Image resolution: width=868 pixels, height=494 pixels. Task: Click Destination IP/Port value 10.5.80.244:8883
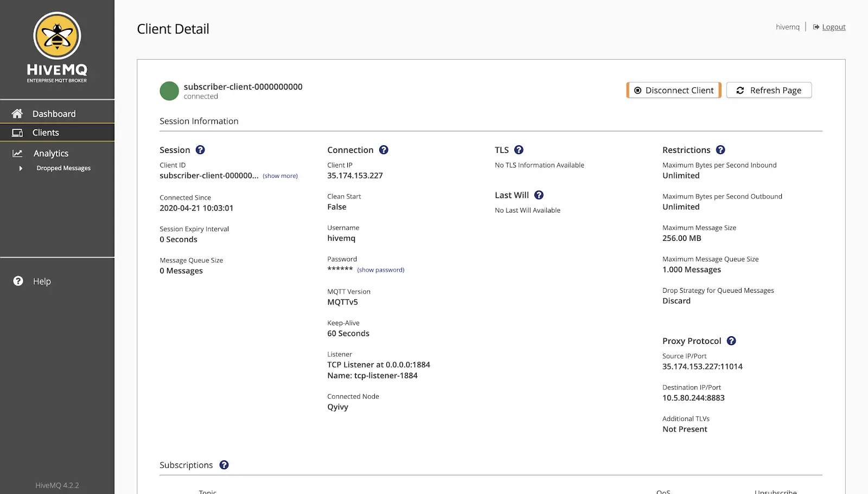point(693,399)
